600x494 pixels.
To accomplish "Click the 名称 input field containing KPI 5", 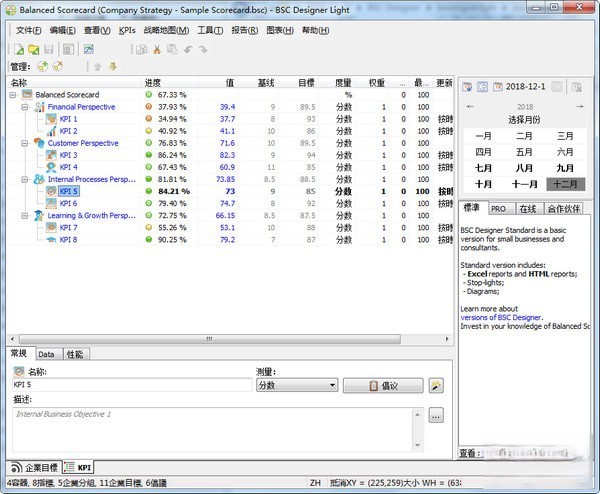I will click(130, 385).
